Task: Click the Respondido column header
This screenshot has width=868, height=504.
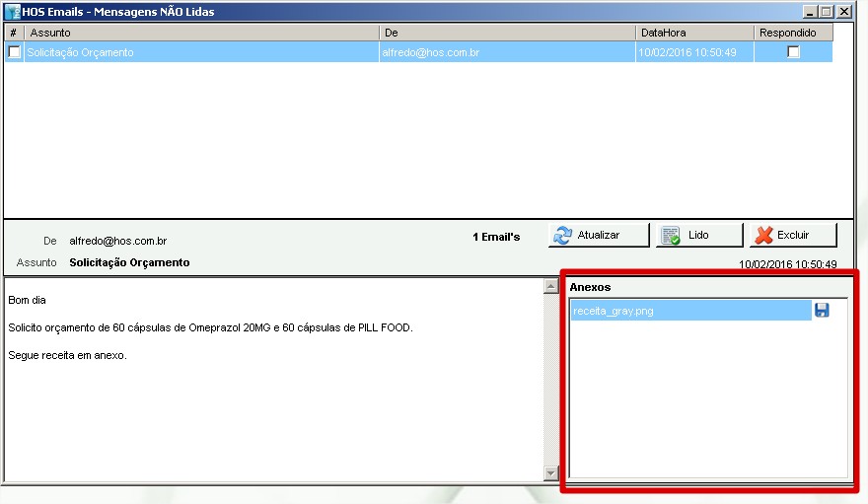Action: 793,33
